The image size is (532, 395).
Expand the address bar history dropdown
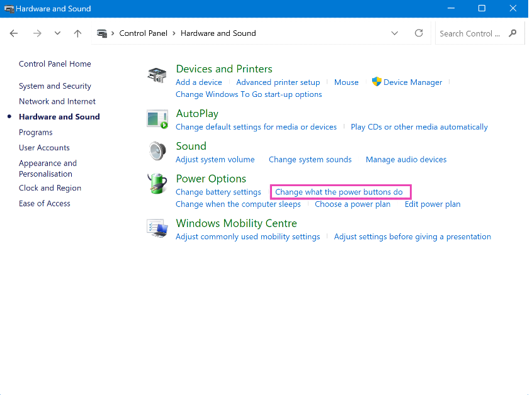tap(395, 33)
